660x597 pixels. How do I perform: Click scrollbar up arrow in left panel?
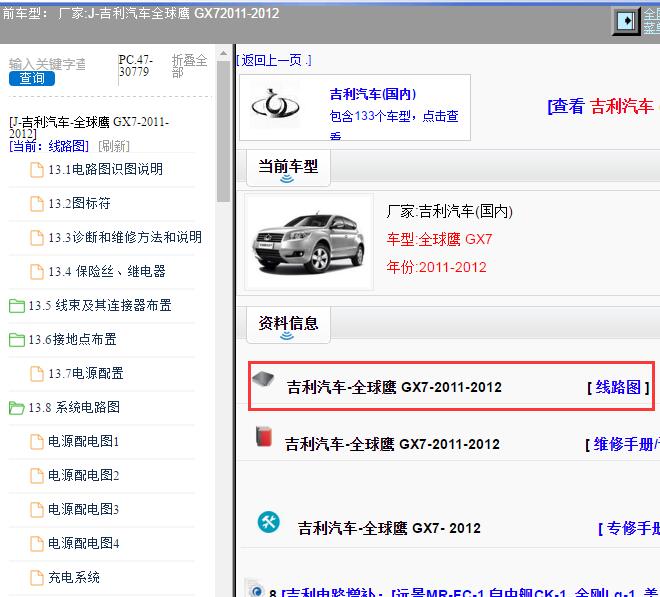224,53
